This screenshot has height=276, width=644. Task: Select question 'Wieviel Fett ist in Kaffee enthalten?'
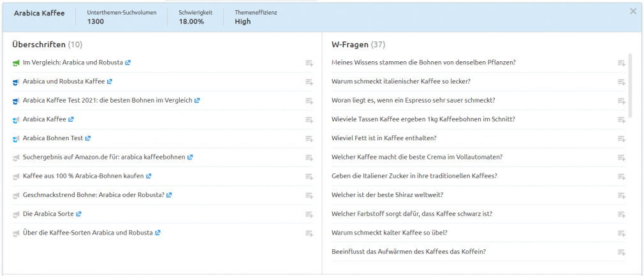click(384, 138)
